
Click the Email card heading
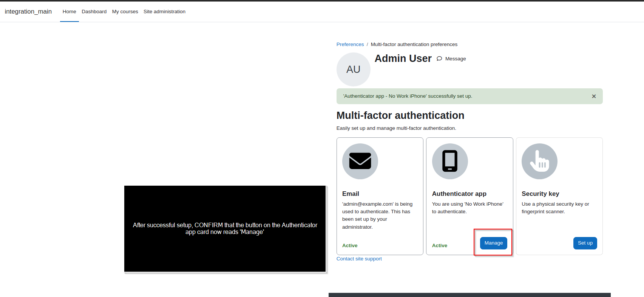pos(351,194)
